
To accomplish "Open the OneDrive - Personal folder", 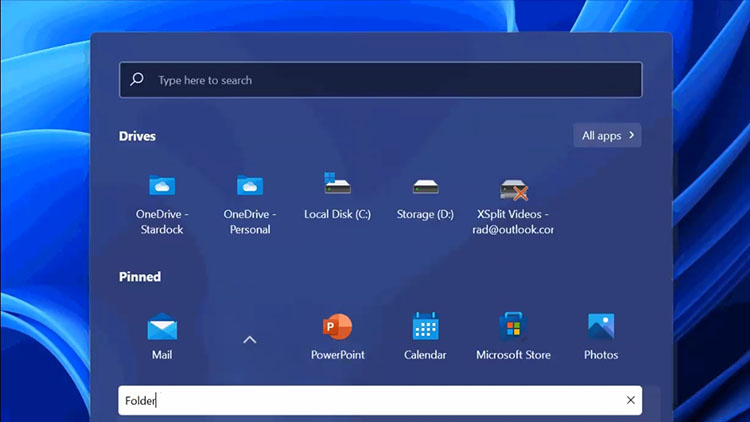I will [250, 204].
